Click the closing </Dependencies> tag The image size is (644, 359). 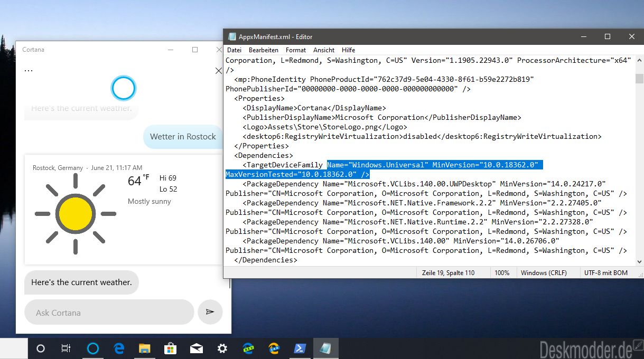pyautogui.click(x=266, y=260)
